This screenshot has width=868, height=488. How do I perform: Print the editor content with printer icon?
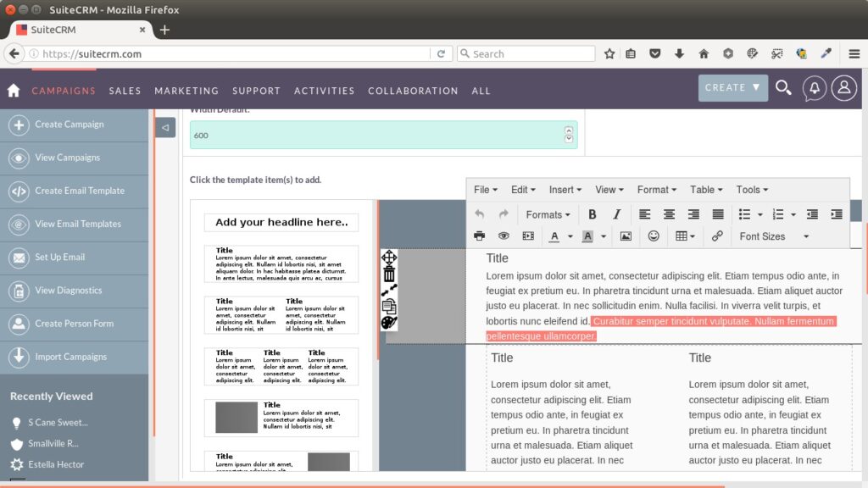(x=480, y=236)
